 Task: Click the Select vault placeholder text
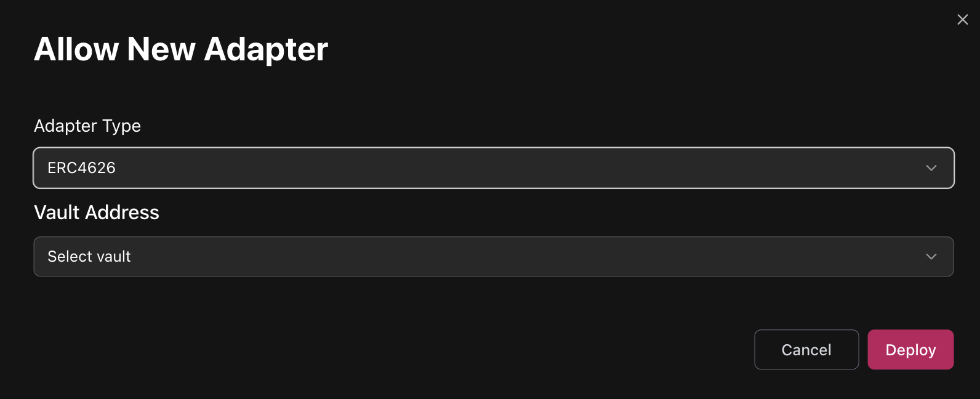coord(89,257)
